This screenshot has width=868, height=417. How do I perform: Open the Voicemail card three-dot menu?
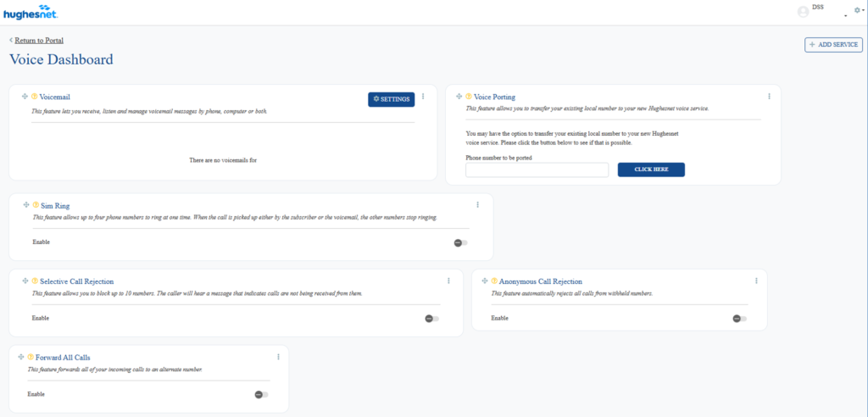coord(423,97)
